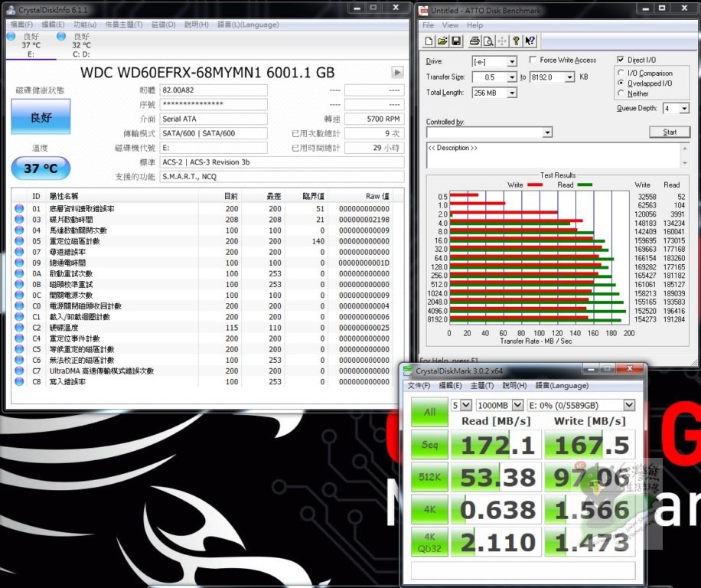Screen dimensions: 701x588
Task: Open 檔案(F) menu in CrystalDiskInfo
Action: coord(21,24)
